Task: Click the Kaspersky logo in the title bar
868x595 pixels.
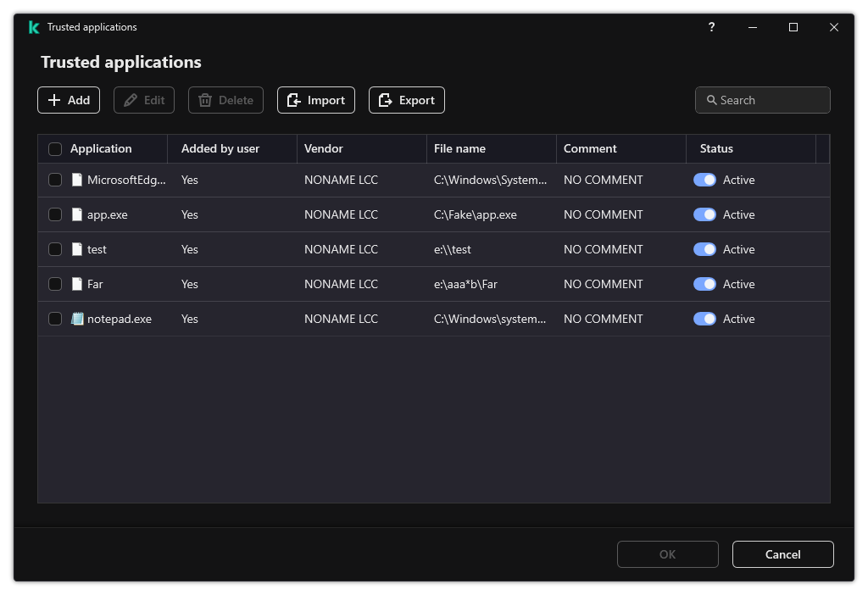Action: tap(34, 27)
